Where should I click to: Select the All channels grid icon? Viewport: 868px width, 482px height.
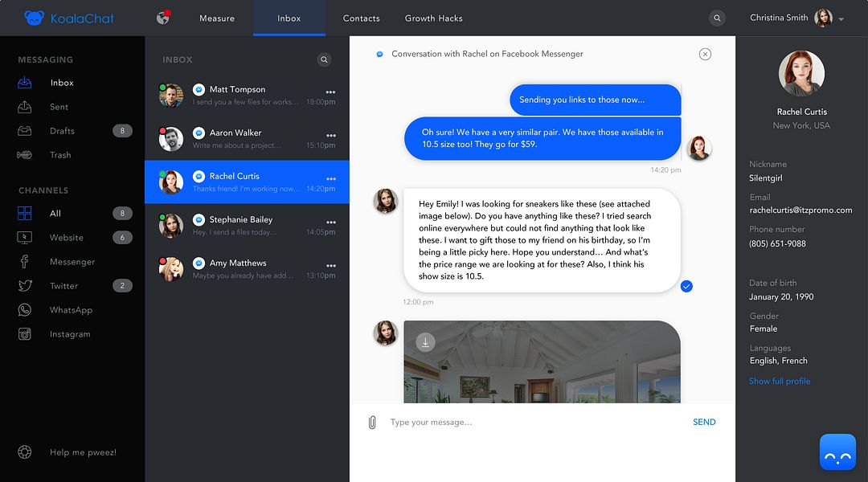point(24,213)
